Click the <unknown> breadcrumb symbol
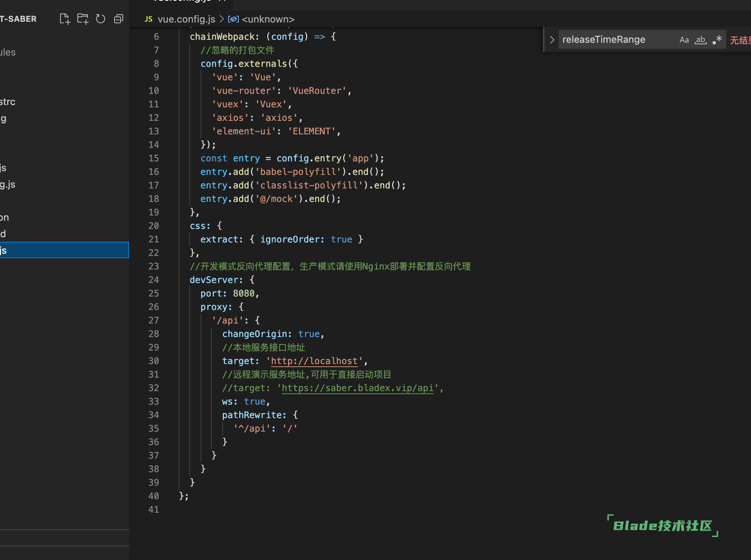751x560 pixels. coord(268,19)
